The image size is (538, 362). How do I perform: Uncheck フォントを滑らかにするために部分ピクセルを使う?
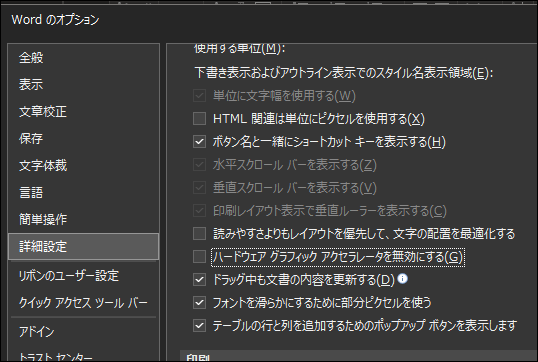tap(199, 303)
